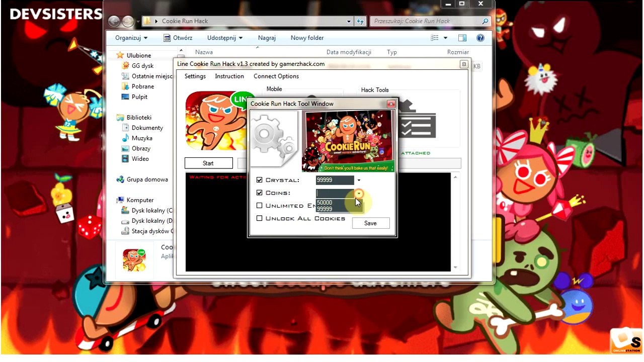Switch to the Instruction tab
The width and height of the screenshot is (644, 362).
tap(229, 76)
